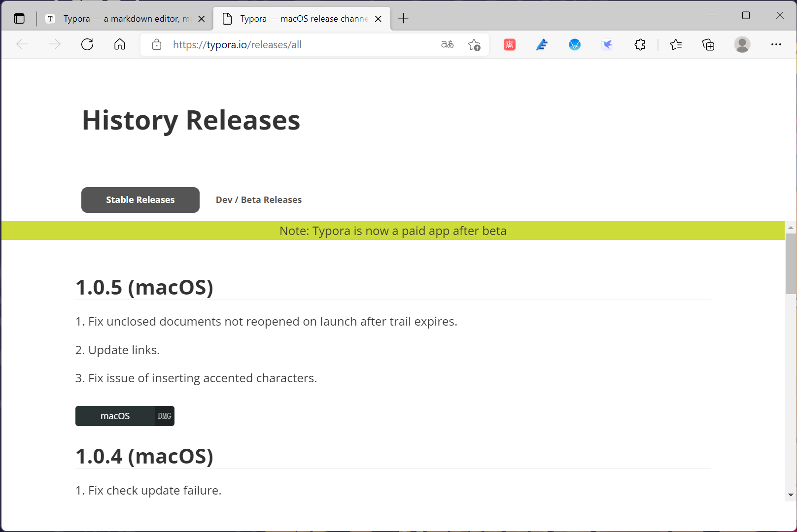Toggle the Stable Releases filter on
The height and width of the screenshot is (532, 797).
click(x=140, y=199)
